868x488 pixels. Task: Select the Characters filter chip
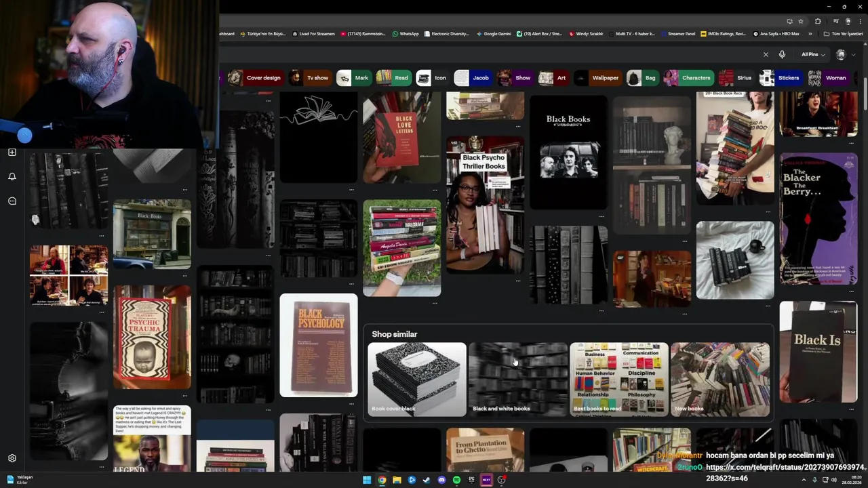(x=688, y=78)
